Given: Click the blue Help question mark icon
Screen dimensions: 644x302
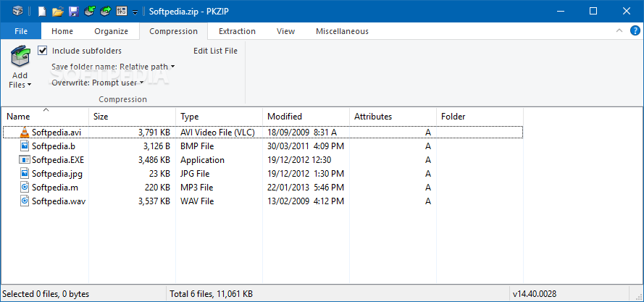Looking at the screenshot, I should 635,31.
